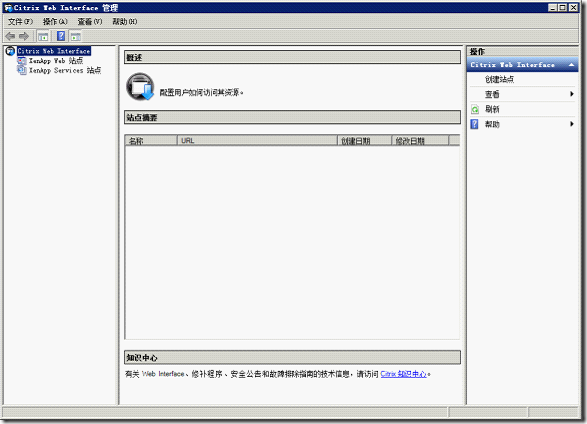Click the 站点摘要 section header
The height and width of the screenshot is (424, 587).
[x=292, y=117]
